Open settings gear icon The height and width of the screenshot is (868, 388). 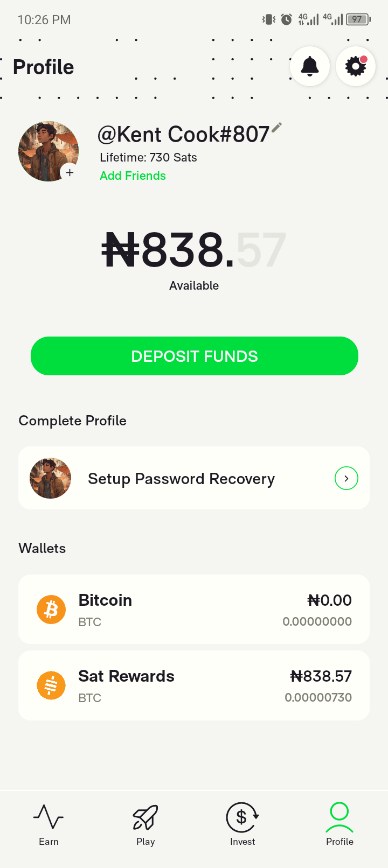(x=356, y=66)
